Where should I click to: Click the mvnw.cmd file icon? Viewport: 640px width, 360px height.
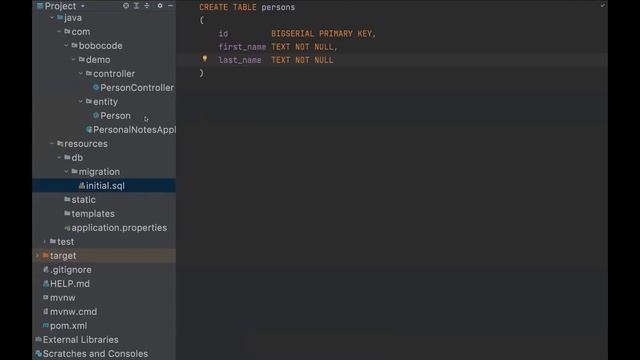click(46, 311)
